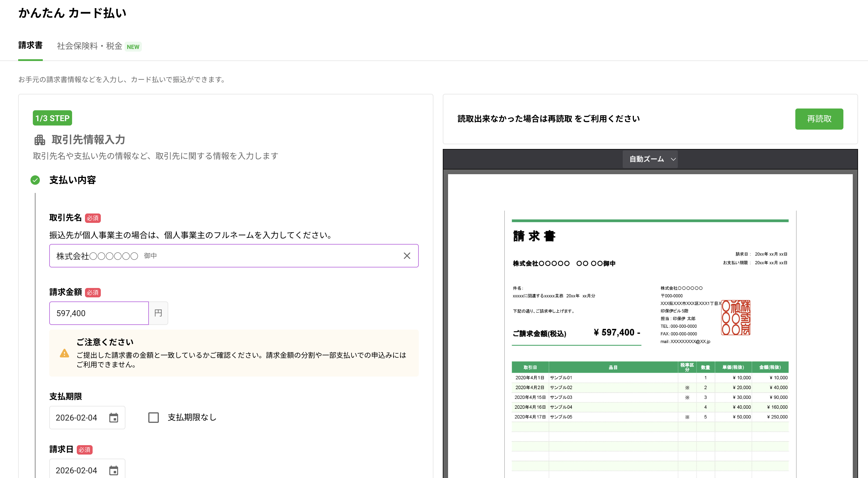Click the 請求金額 amount field showing 597,400

pos(99,313)
